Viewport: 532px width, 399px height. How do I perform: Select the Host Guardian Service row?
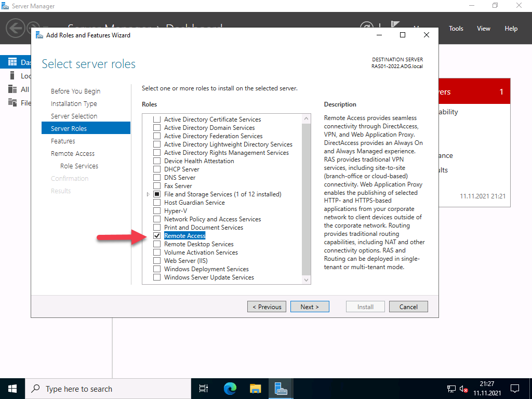[x=194, y=202]
